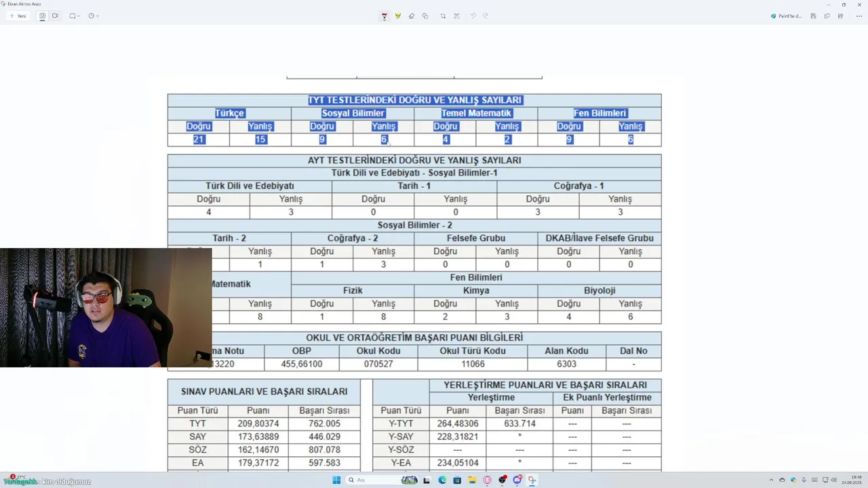Click the highlighted Temel Matematik header
This screenshot has height=488, width=868.
point(476,113)
